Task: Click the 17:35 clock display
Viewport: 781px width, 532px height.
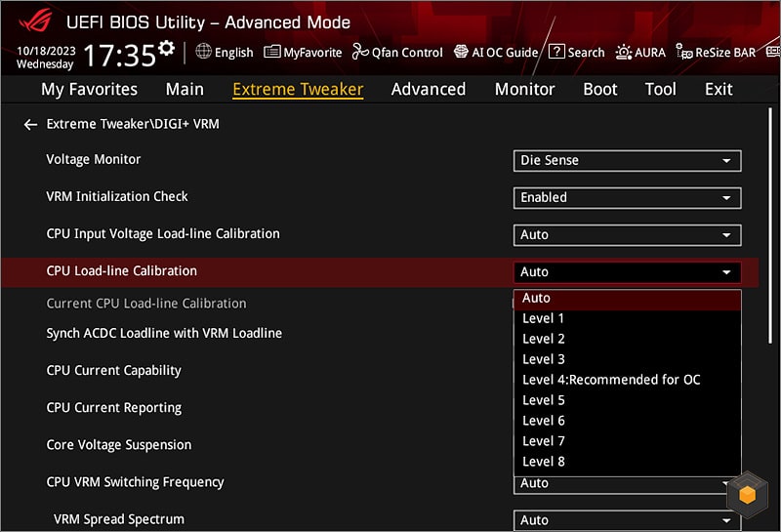Action: [x=119, y=55]
